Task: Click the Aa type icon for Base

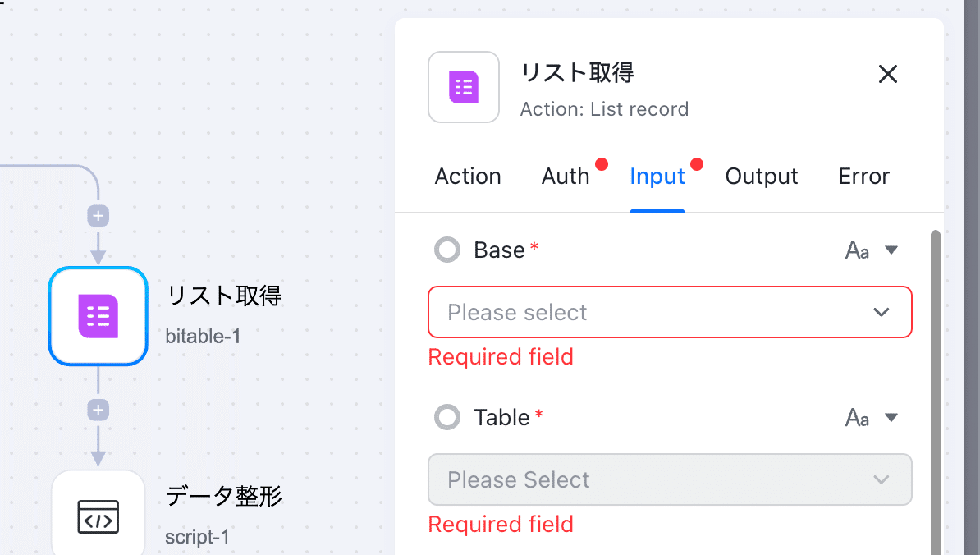Action: click(x=857, y=250)
